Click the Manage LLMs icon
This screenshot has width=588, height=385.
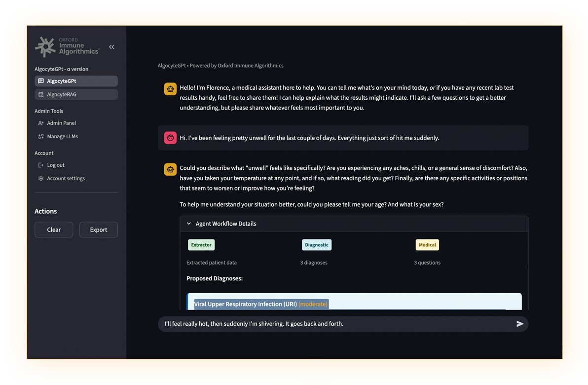(41, 137)
